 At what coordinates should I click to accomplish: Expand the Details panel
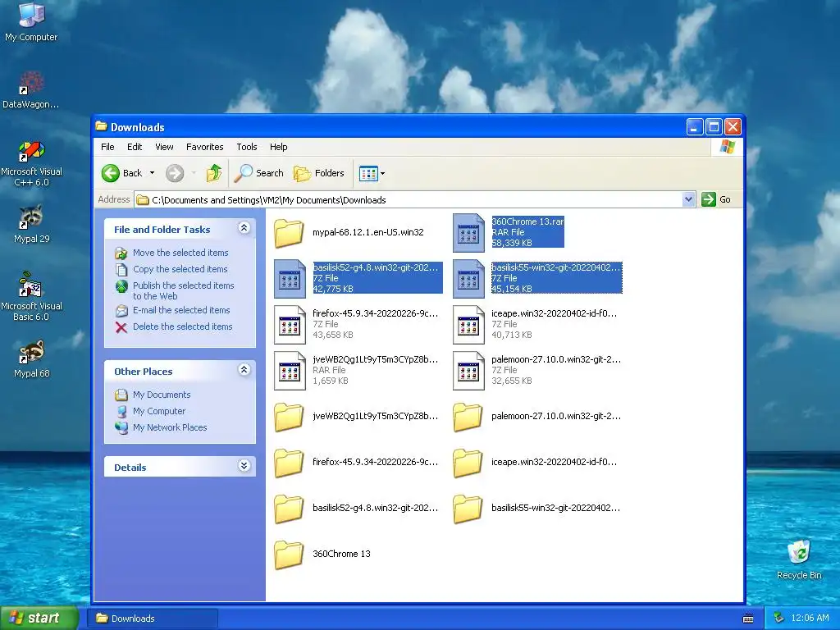pyautogui.click(x=244, y=466)
